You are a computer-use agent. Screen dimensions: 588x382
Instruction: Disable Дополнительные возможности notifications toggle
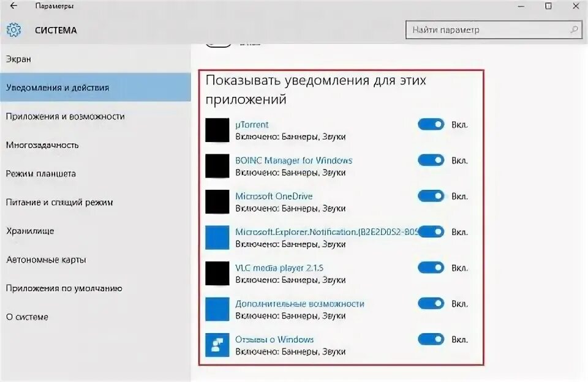pos(431,303)
